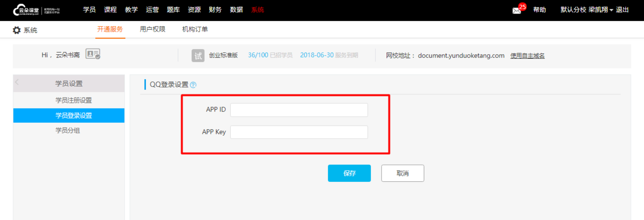The width and height of the screenshot is (644, 220).
Task: Collapse the sidebar using left chevron
Action: click(17, 82)
